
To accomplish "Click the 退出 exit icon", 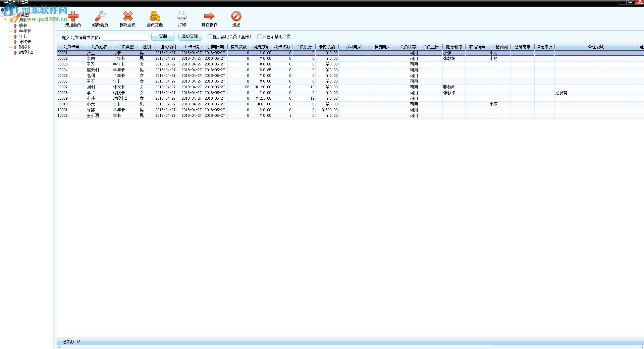I will [236, 16].
